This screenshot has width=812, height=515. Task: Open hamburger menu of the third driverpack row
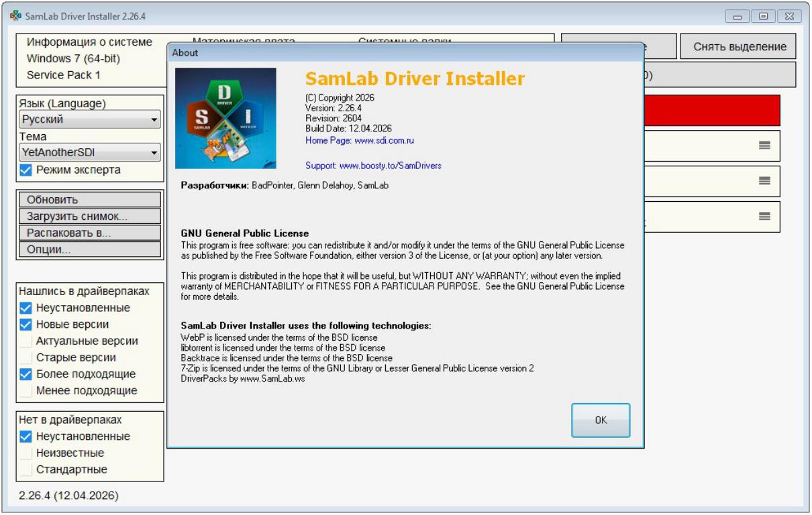tap(764, 217)
